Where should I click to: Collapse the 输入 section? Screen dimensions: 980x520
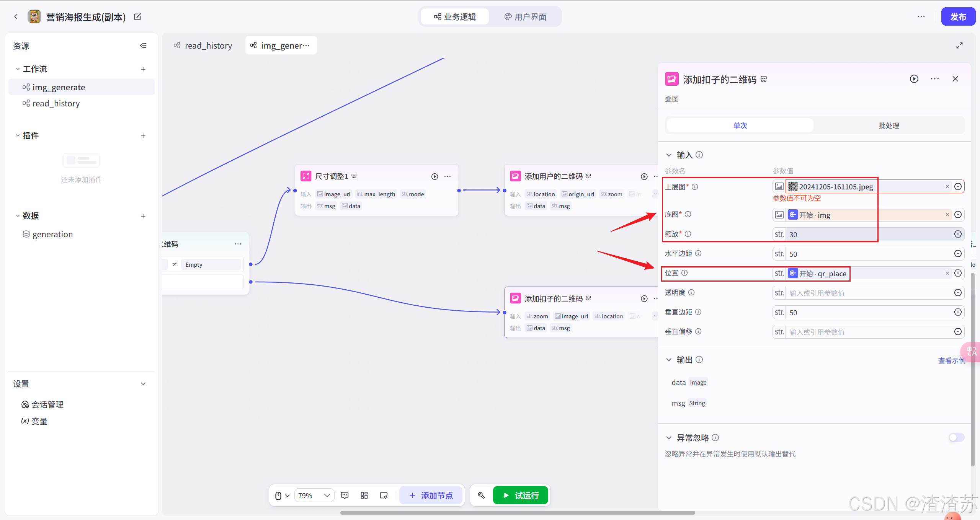[x=669, y=155]
